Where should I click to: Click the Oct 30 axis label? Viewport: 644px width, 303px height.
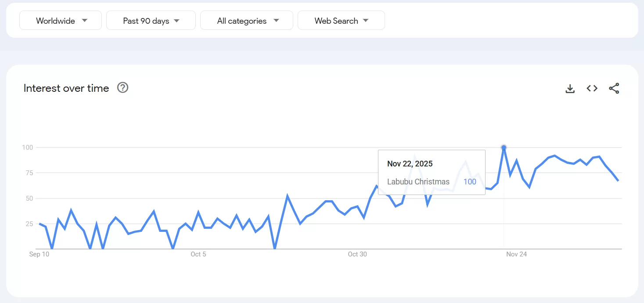point(357,254)
